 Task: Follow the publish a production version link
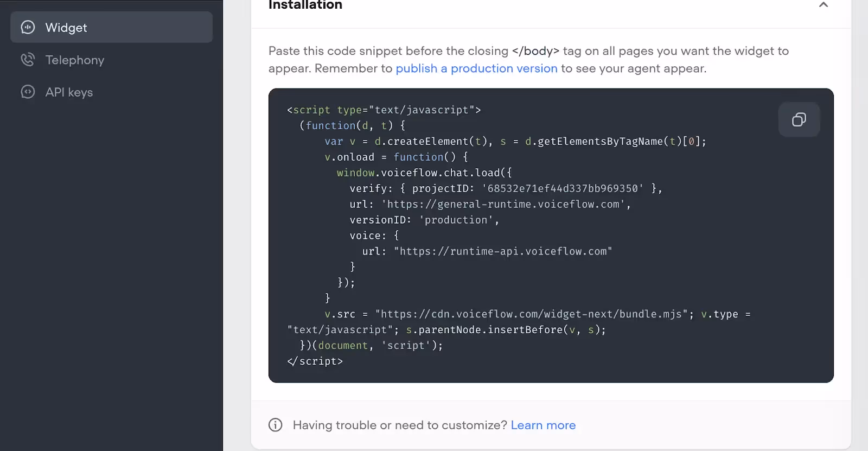(x=476, y=68)
